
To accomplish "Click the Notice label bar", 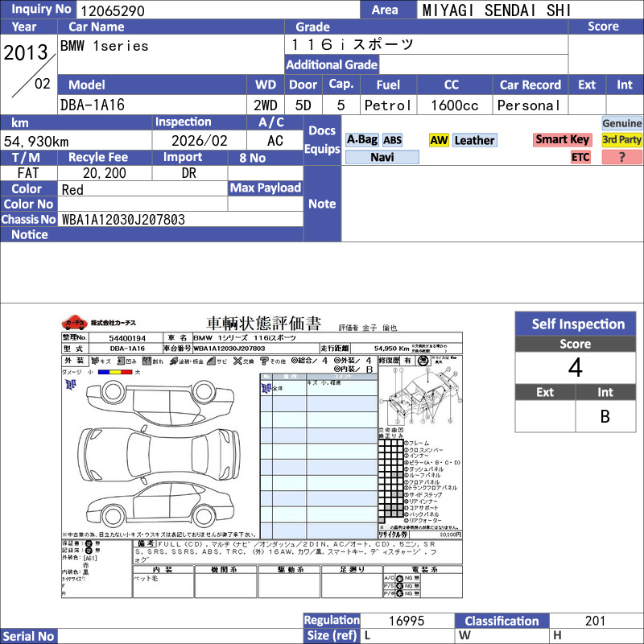I will click(151, 234).
